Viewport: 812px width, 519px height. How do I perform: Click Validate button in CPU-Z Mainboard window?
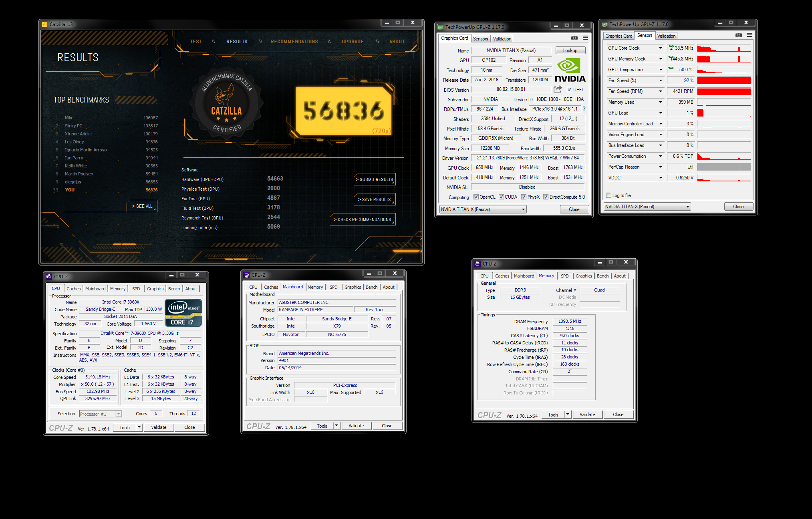pyautogui.click(x=356, y=426)
